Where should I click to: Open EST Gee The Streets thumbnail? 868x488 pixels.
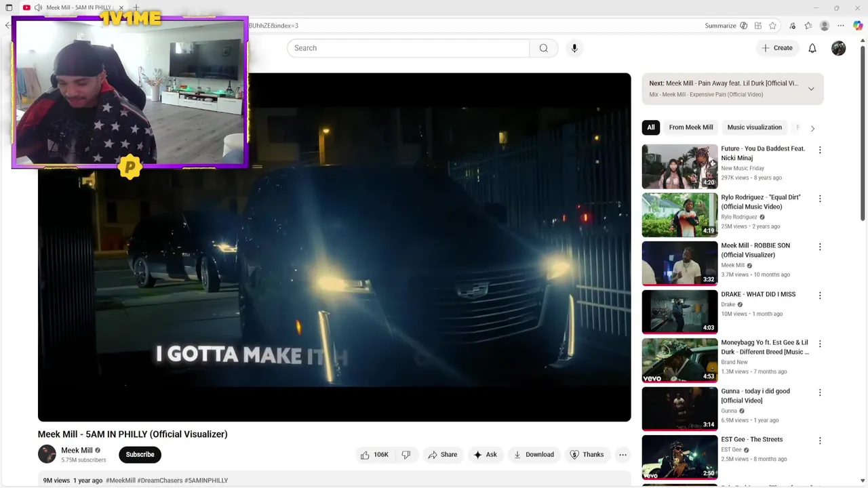tap(679, 457)
